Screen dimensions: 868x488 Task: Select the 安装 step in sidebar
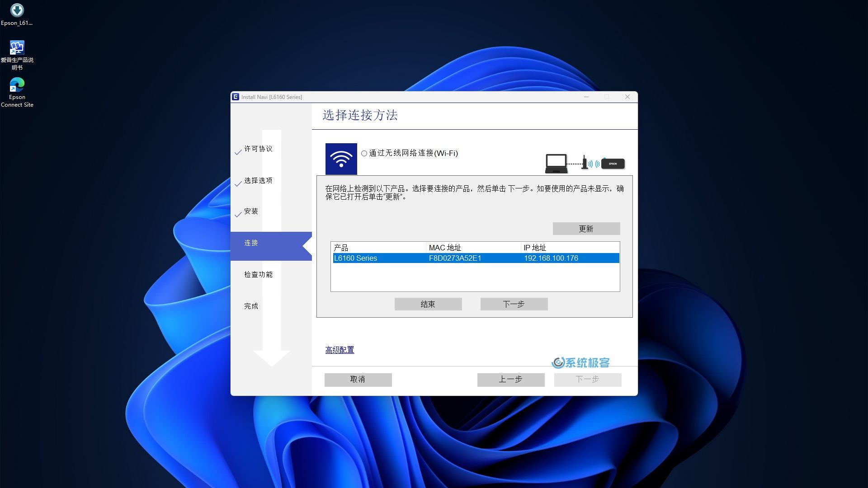tap(251, 211)
